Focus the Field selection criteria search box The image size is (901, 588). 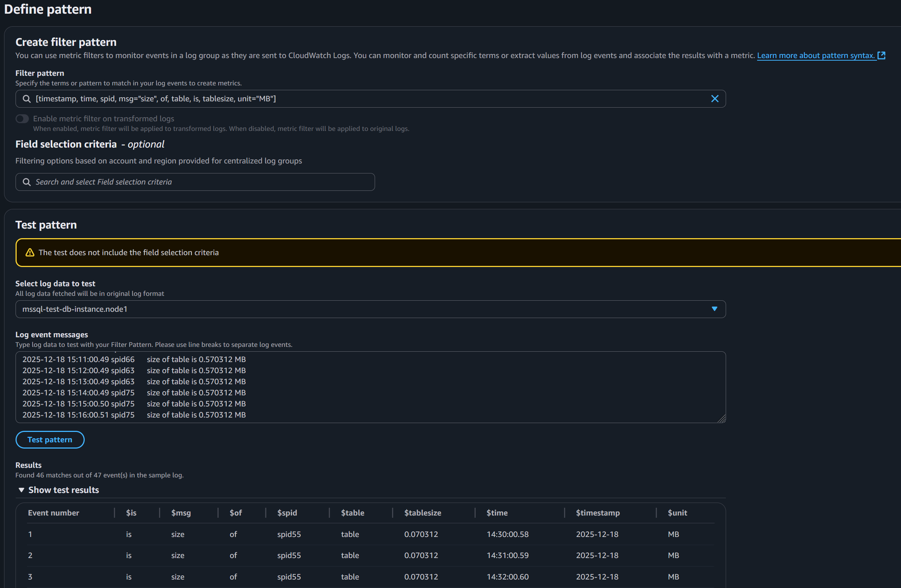[x=200, y=182]
